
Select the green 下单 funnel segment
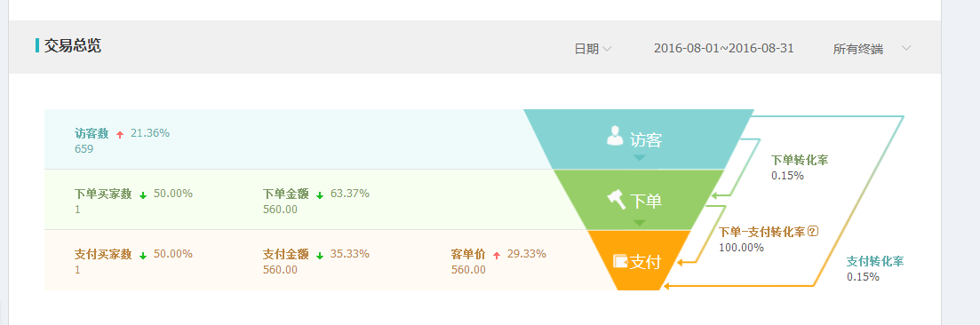tap(639, 200)
